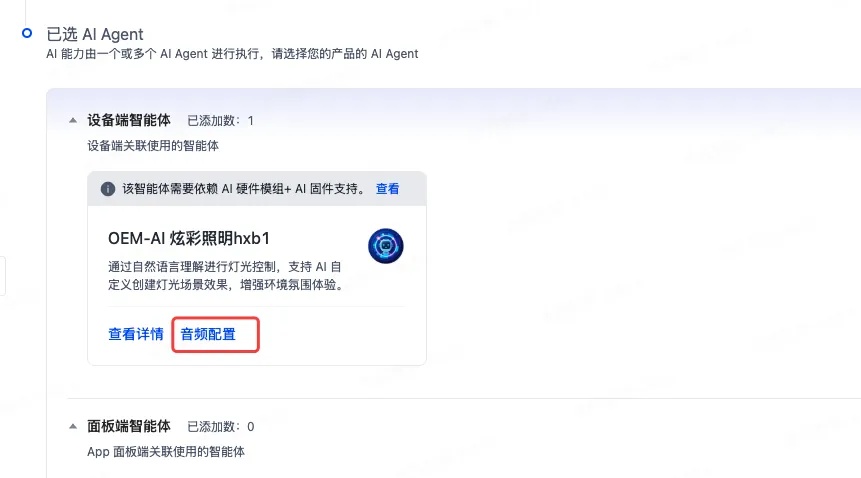Click the 已添加数: 0 count label
The width and height of the screenshot is (861, 478).
[221, 427]
